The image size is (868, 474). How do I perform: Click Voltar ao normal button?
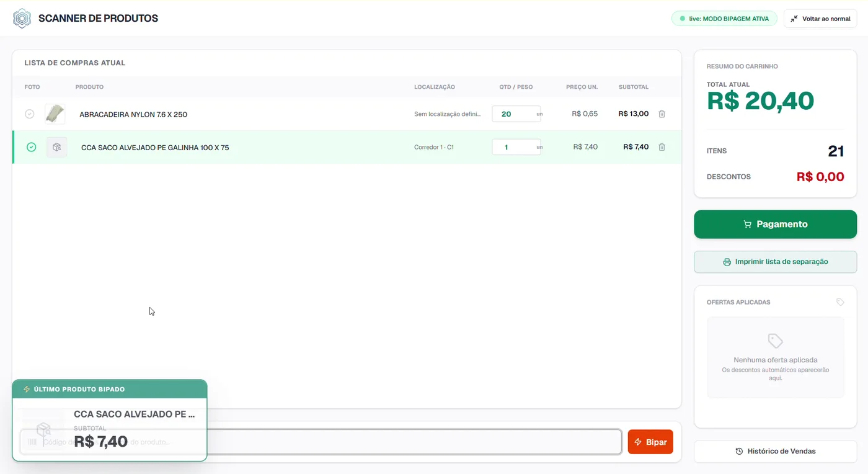[820, 19]
